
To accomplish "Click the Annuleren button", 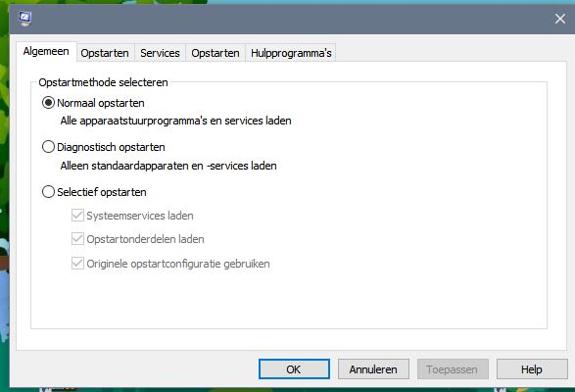I will (373, 368).
